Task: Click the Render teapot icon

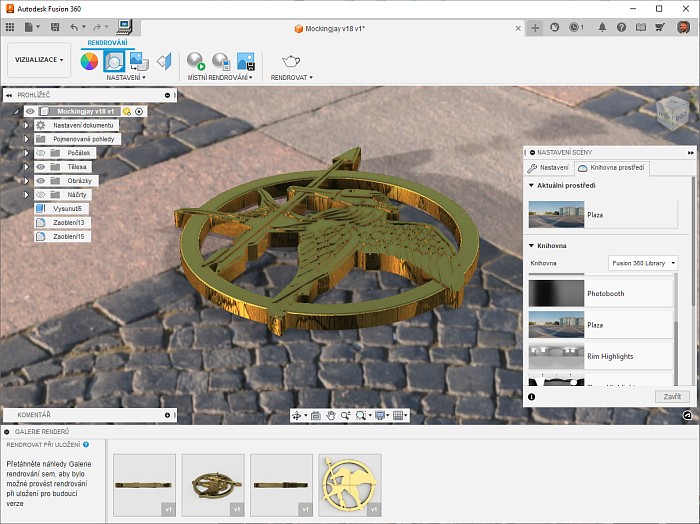Action: [x=291, y=61]
